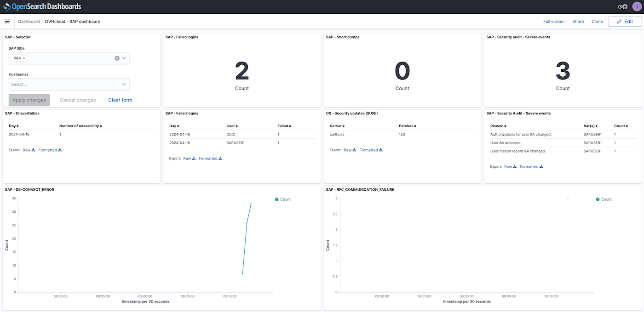Open the Share menu
Viewport: 644px width, 312px height.
click(x=578, y=22)
